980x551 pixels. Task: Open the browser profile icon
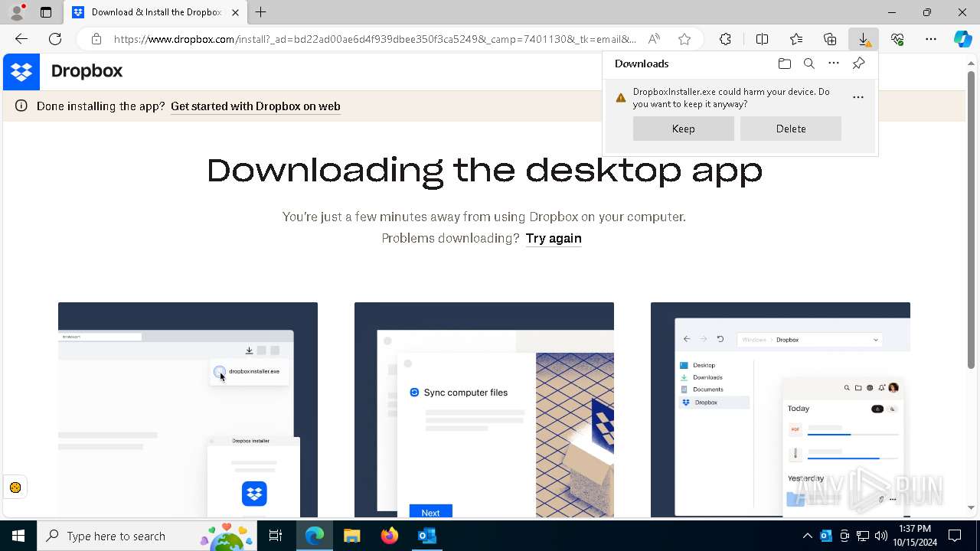click(x=17, y=12)
